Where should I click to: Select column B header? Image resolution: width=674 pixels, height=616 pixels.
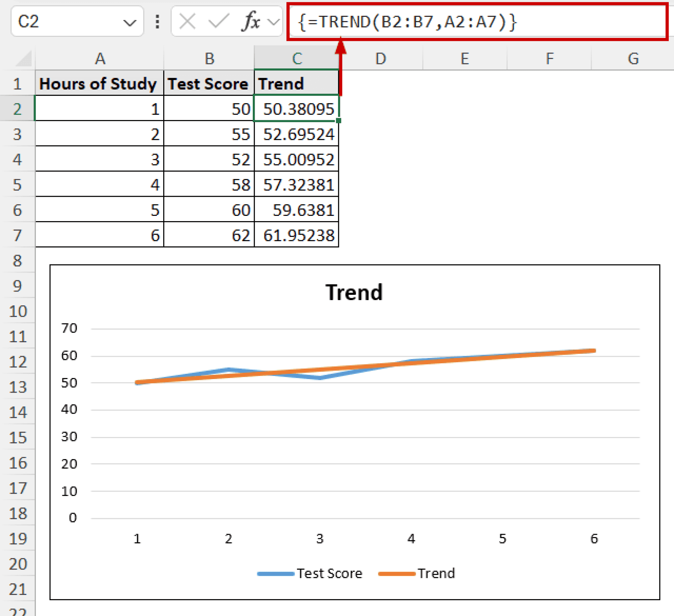tap(209, 59)
